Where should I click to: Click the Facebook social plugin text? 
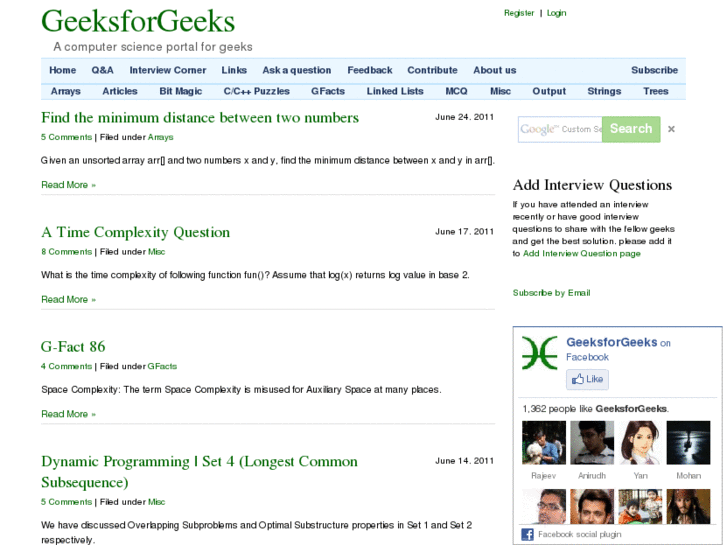[x=580, y=534]
